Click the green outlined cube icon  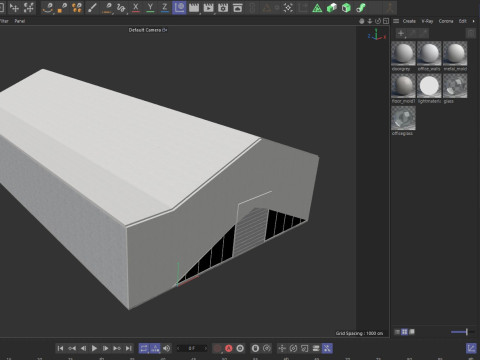346,8
